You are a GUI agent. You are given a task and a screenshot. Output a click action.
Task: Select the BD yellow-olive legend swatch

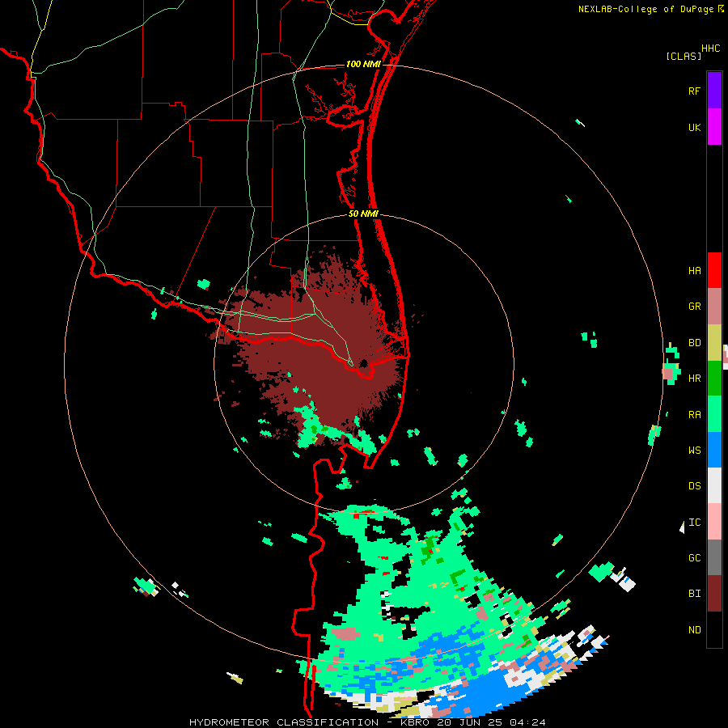[714, 343]
